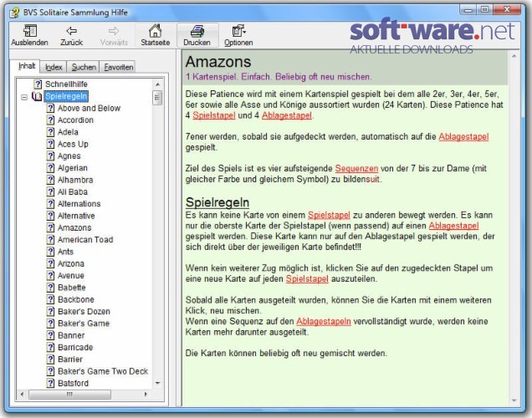This screenshot has height=418, width=532.
Task: Click the question icon beside Agnes
Action: (50, 156)
